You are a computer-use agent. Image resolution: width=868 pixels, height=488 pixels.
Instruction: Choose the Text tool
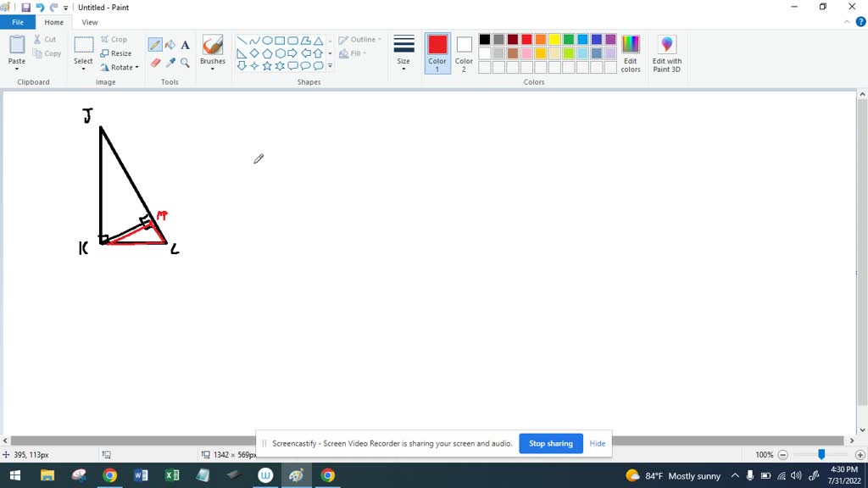pos(185,45)
